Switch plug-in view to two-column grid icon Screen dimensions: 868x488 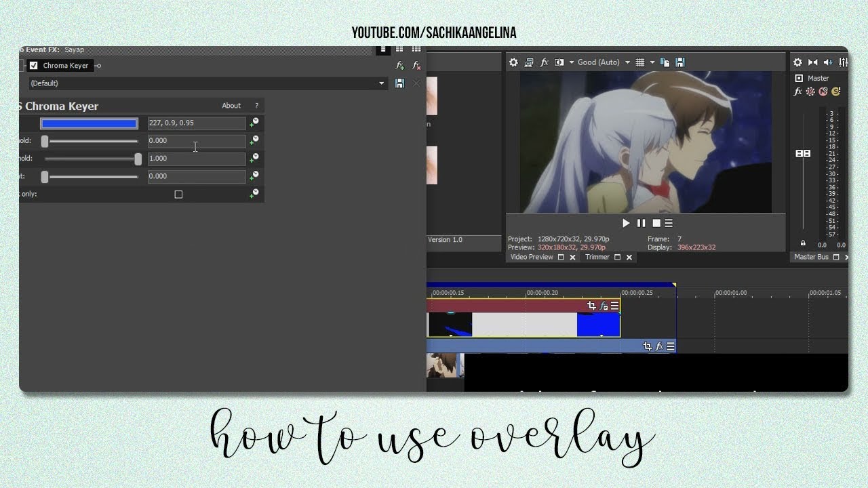[x=399, y=49]
